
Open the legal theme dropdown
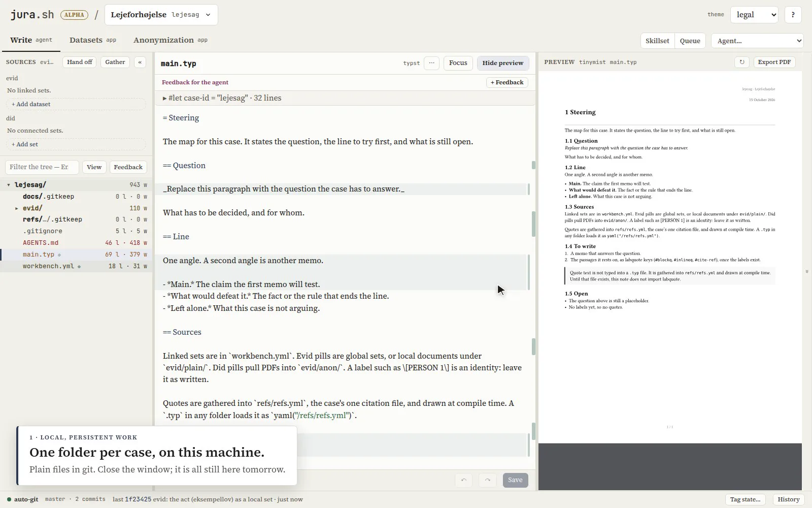tap(754, 15)
